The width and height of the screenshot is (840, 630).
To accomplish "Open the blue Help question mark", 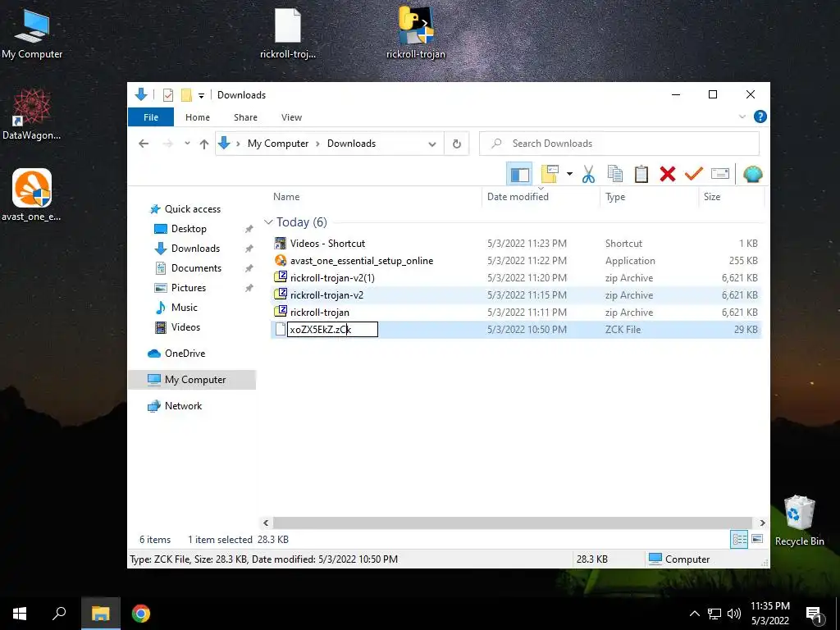I will (x=760, y=116).
